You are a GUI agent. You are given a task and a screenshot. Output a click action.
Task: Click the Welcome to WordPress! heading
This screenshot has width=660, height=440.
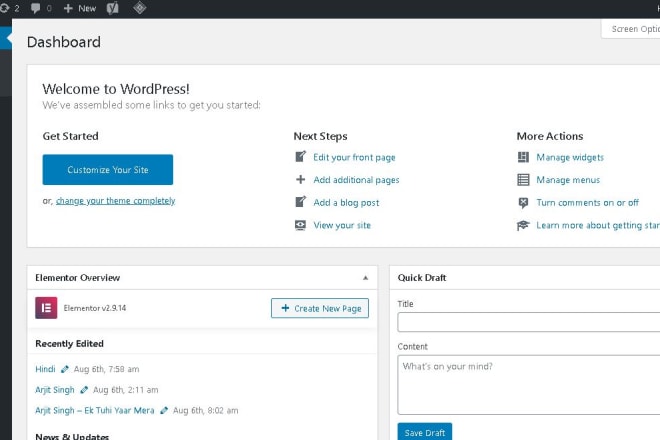click(x=116, y=89)
